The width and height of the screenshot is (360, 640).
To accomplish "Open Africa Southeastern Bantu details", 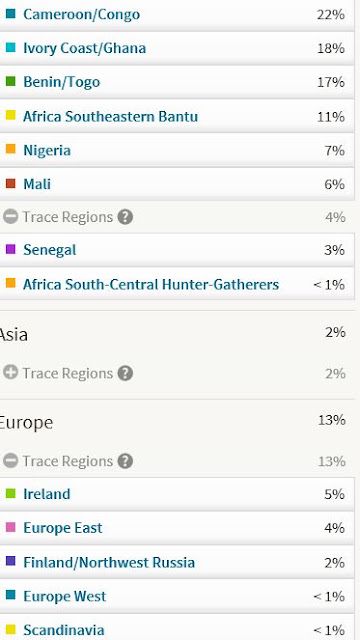I will [111, 116].
